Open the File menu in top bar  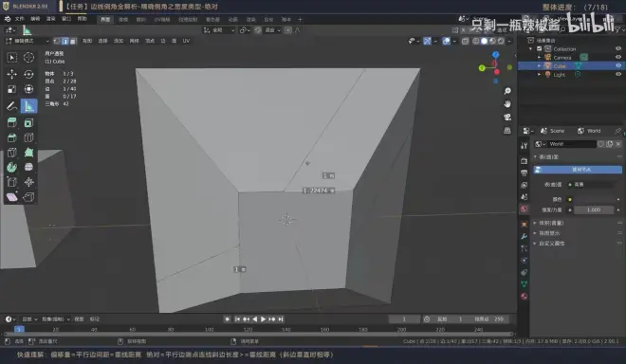(x=20, y=19)
